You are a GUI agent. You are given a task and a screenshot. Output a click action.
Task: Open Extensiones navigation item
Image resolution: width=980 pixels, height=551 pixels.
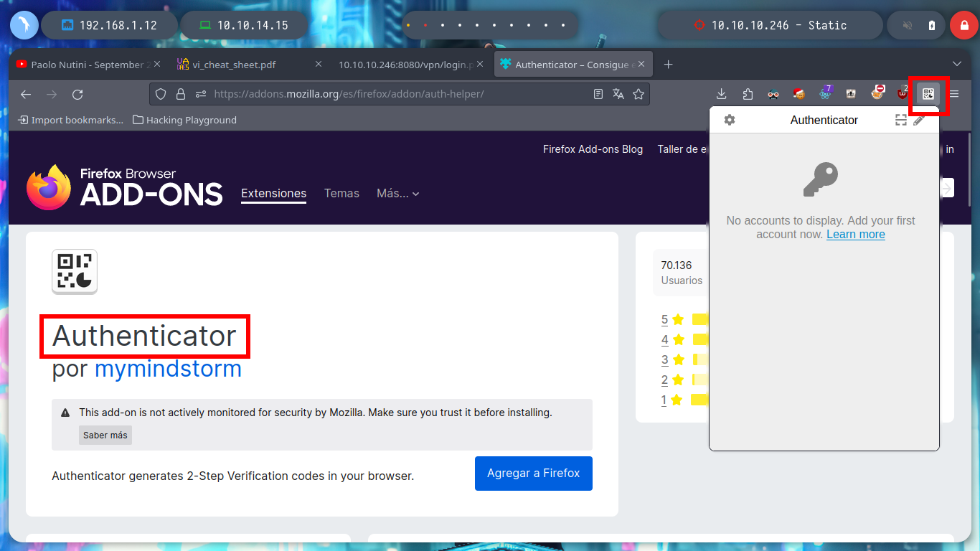tap(273, 193)
